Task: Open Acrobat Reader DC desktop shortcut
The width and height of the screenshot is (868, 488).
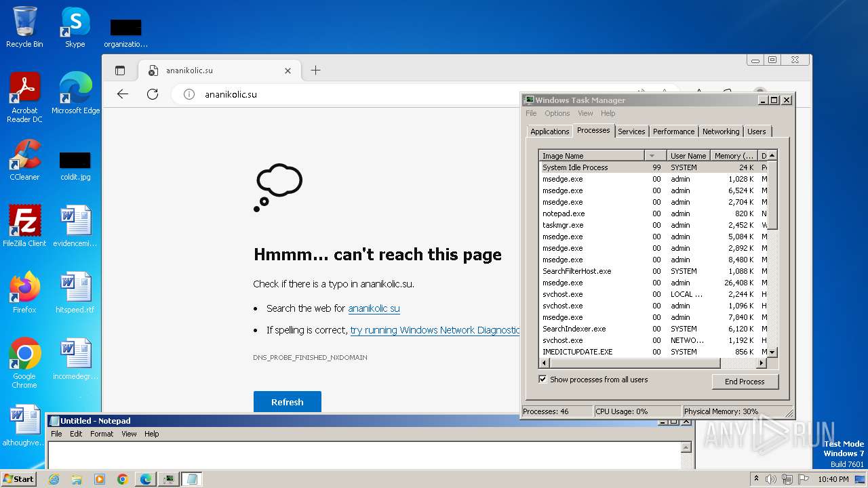Action: pyautogui.click(x=24, y=98)
